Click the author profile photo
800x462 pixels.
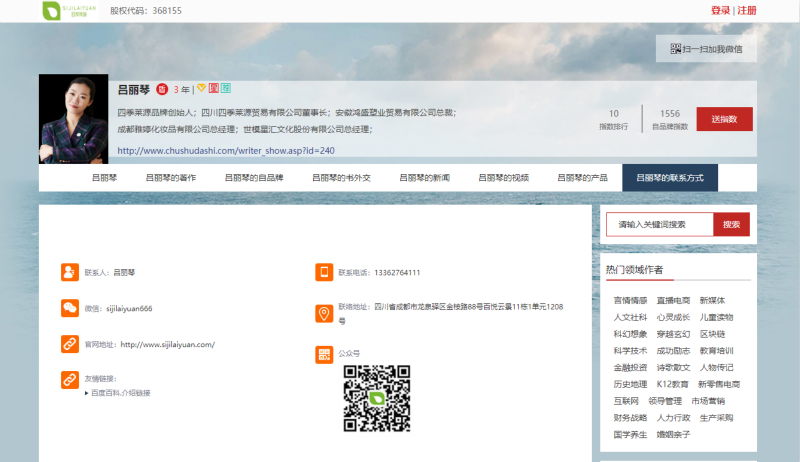(x=73, y=119)
